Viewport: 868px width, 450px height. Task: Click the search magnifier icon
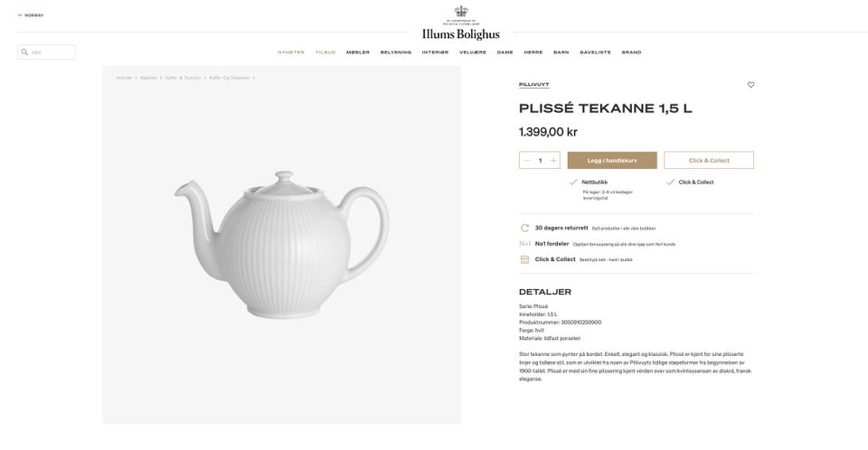24,52
